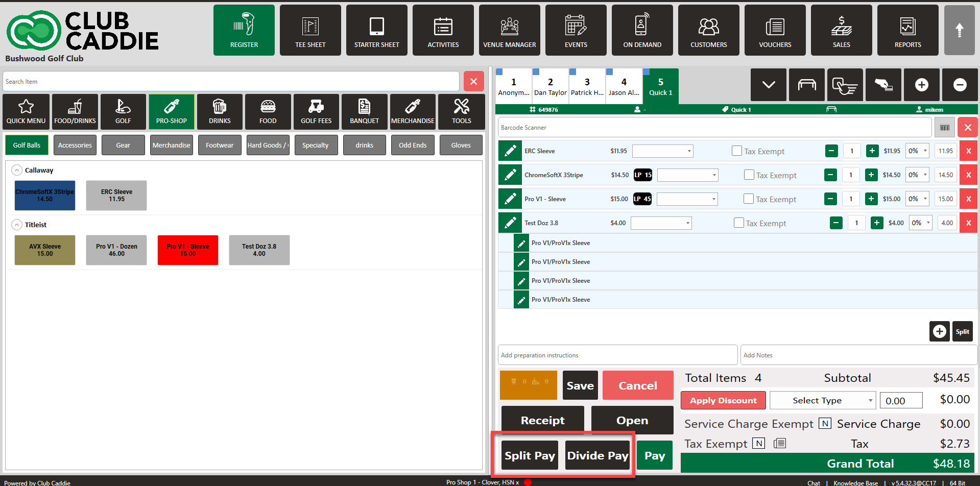
Task: Click the Apply Discount button
Action: (x=723, y=401)
